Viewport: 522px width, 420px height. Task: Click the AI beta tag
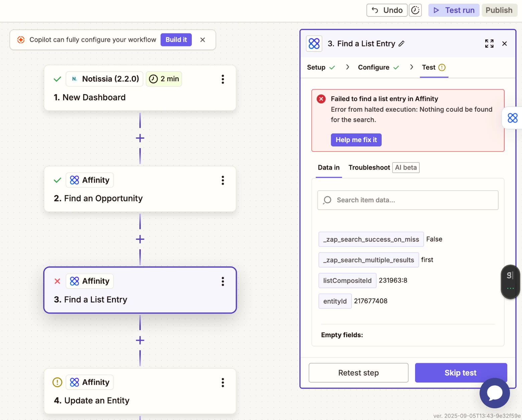pyautogui.click(x=406, y=168)
